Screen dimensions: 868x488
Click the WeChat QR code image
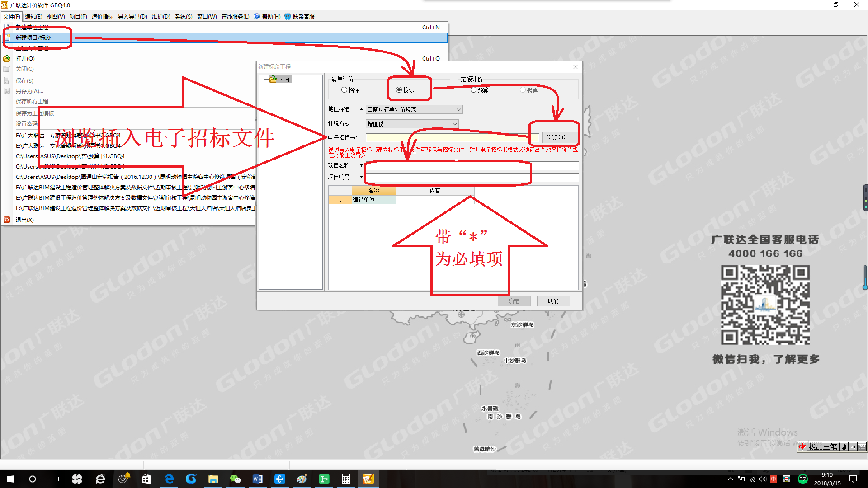coord(765,306)
